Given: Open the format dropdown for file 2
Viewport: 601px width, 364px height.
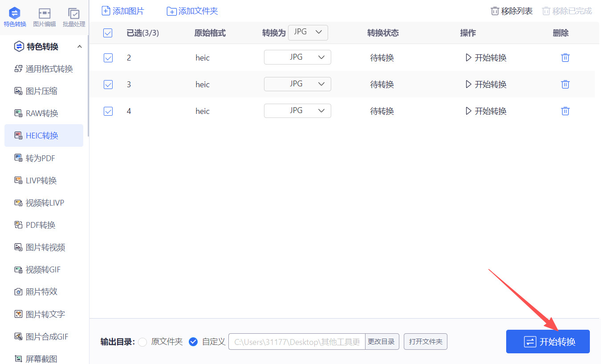Looking at the screenshot, I should (297, 57).
